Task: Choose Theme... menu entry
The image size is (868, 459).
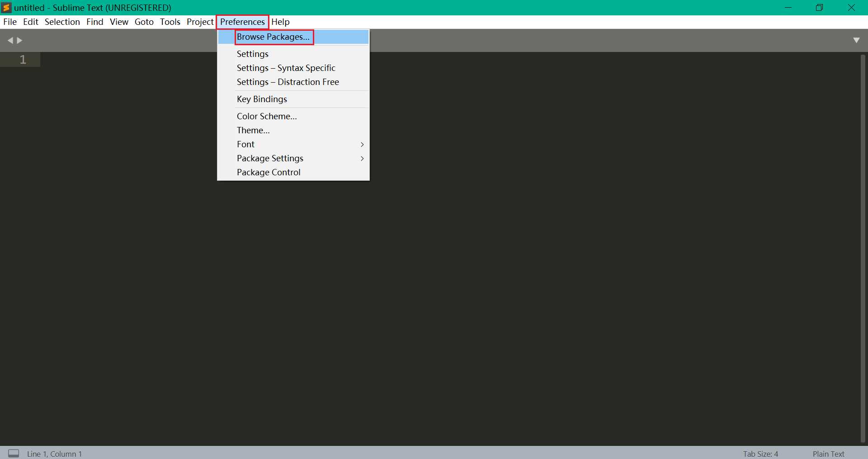Action: point(293,130)
